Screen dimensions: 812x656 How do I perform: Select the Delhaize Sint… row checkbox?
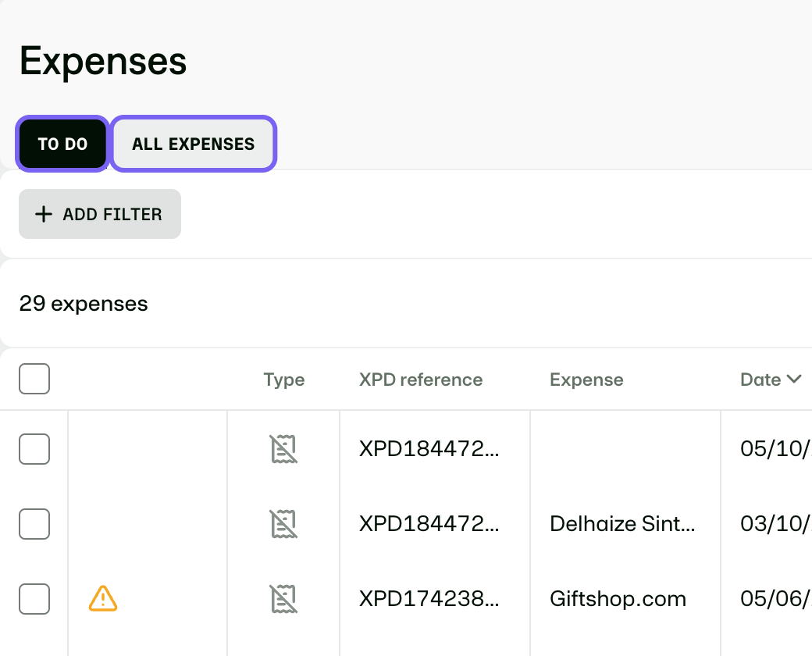pos(34,524)
